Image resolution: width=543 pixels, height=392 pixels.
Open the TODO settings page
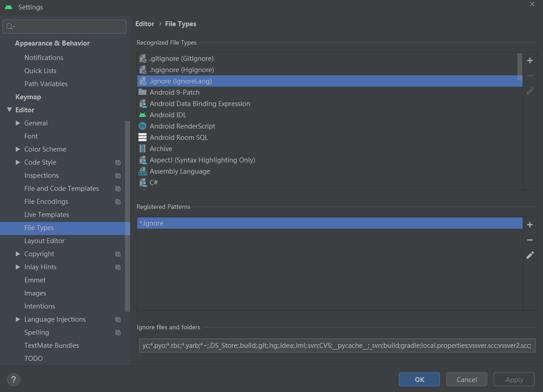(34, 358)
